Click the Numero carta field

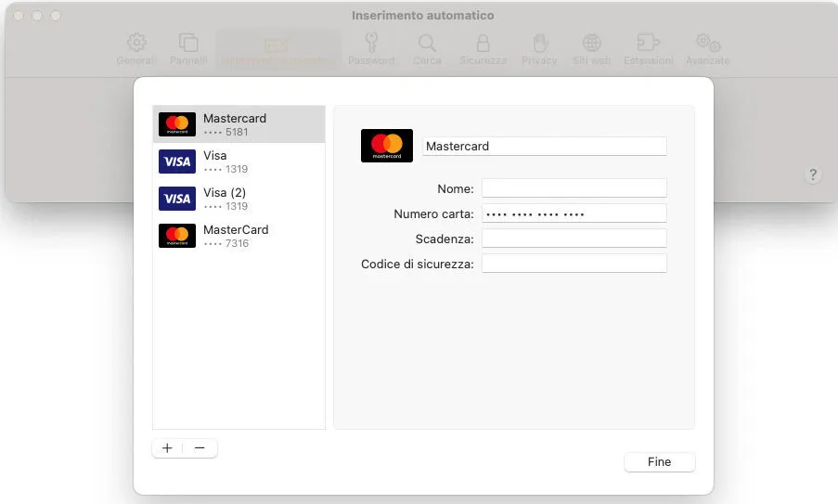click(574, 213)
